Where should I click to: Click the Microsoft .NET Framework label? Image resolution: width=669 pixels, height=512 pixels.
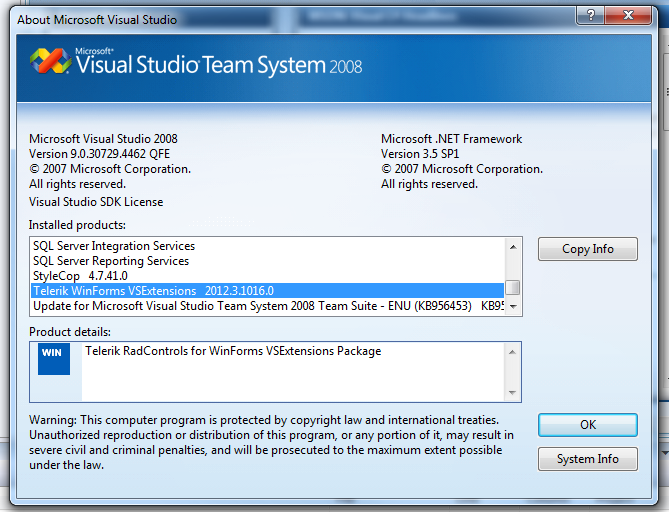pyautogui.click(x=451, y=139)
